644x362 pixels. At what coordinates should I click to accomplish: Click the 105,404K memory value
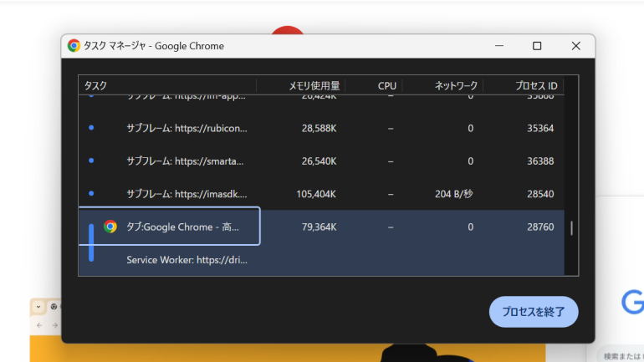316,194
